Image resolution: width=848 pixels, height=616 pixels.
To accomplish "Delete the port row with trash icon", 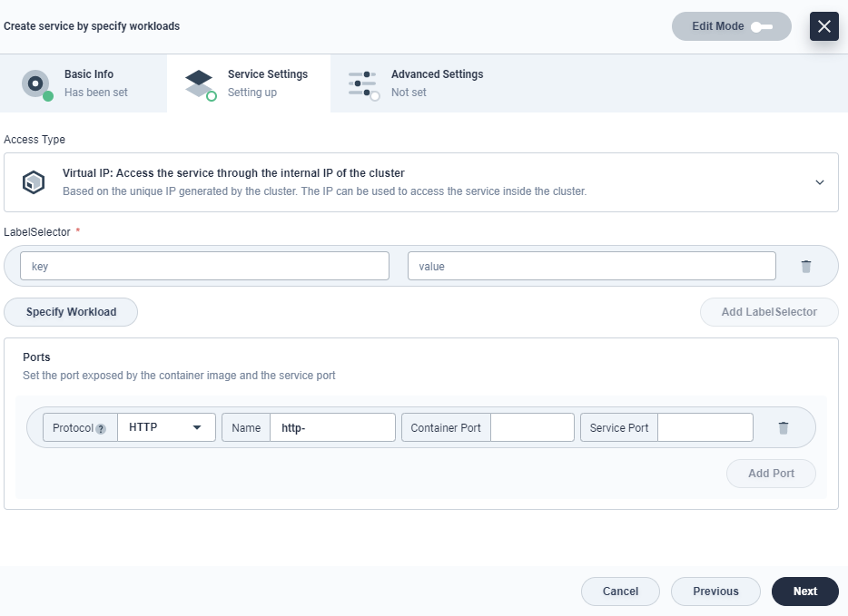I will (x=784, y=427).
